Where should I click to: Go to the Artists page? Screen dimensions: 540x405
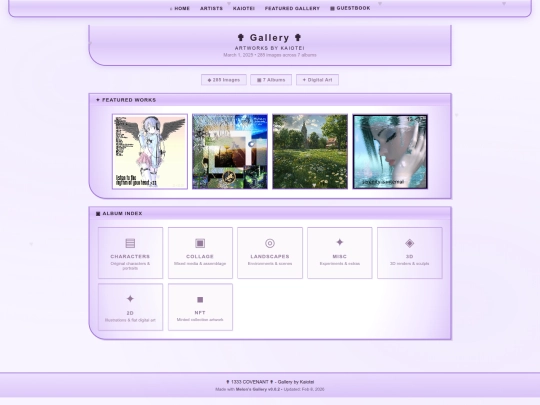pos(211,8)
